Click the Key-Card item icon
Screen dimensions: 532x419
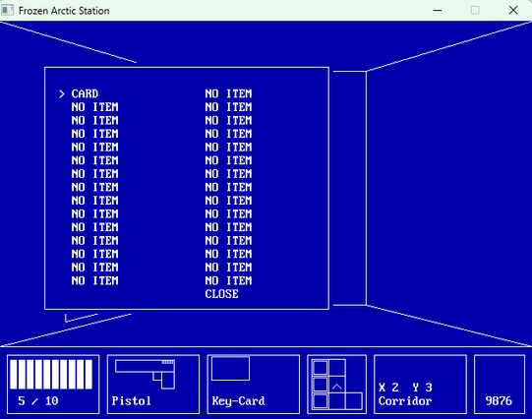point(230,368)
